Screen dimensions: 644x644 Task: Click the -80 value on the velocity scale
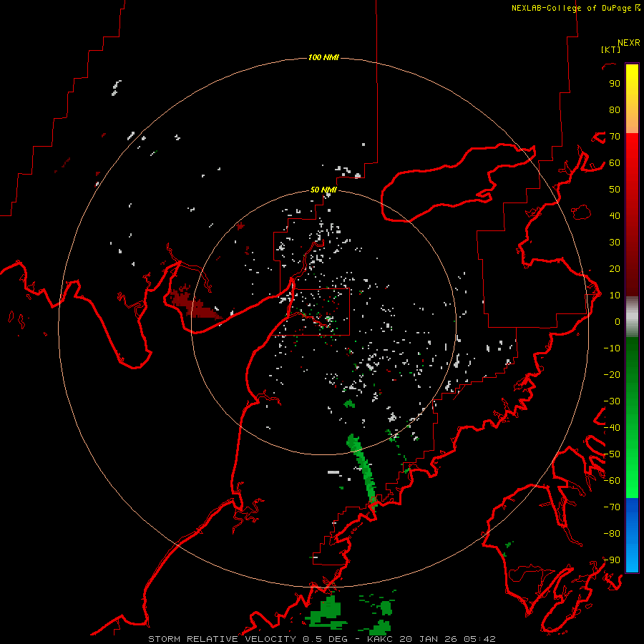[x=612, y=534]
